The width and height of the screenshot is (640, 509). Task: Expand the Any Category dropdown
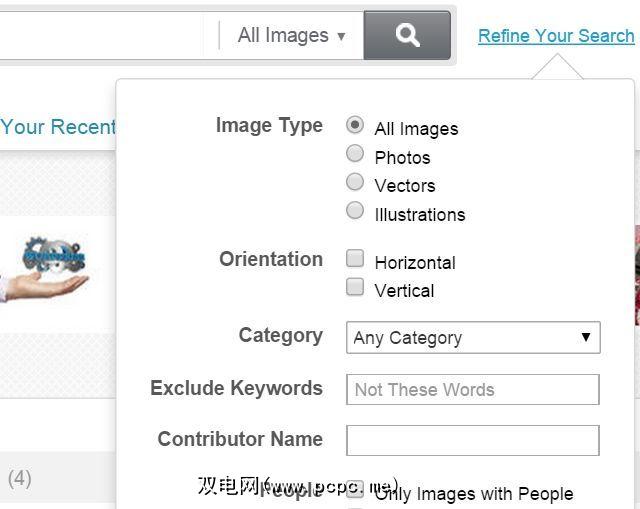(472, 337)
